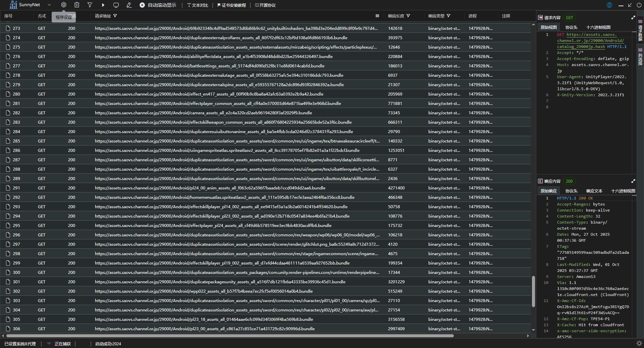Click 文本对比 button in toolbar
This screenshot has height=348, width=644.
tap(198, 5)
